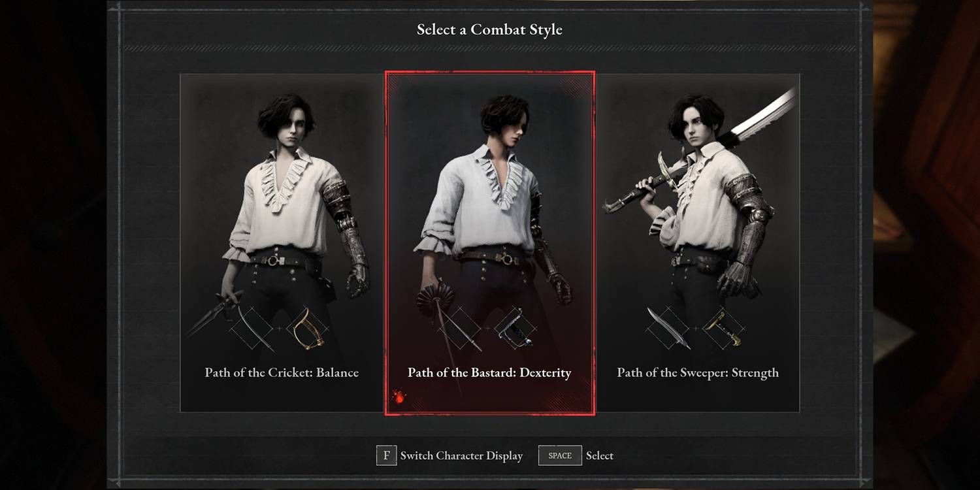The height and width of the screenshot is (490, 980).
Task: Click the greatsword blade icon under Sweeper
Action: pos(668,329)
